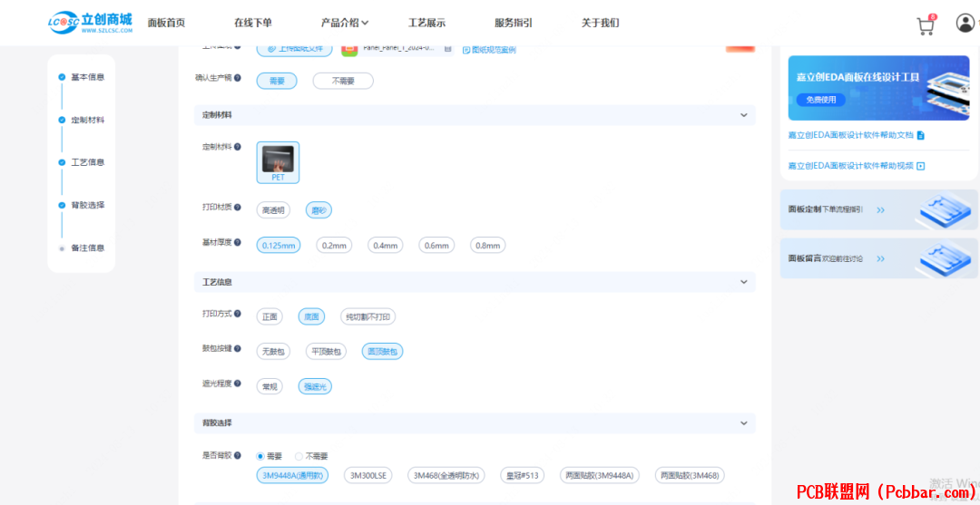
Task: Select 0.2mm substrate thickness
Action: (x=334, y=246)
